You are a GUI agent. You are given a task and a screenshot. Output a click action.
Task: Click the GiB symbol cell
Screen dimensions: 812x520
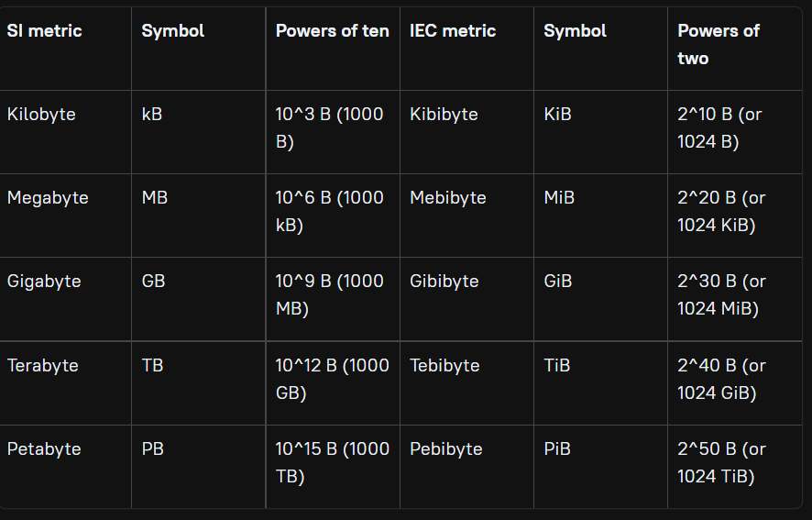pos(600,299)
